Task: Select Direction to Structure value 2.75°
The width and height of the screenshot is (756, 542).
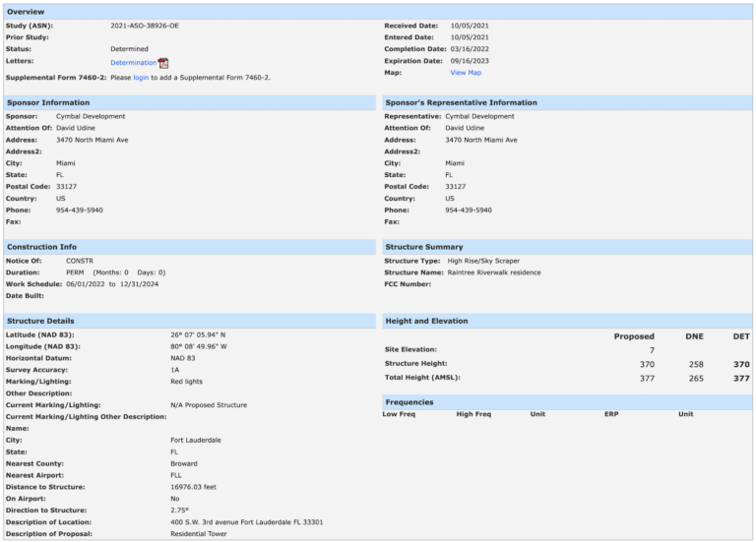Action: (x=179, y=511)
